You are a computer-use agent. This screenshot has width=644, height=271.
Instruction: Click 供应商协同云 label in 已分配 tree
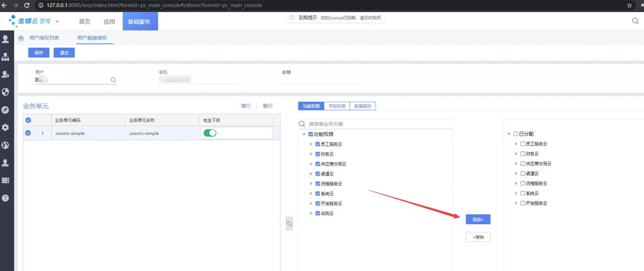click(x=539, y=164)
